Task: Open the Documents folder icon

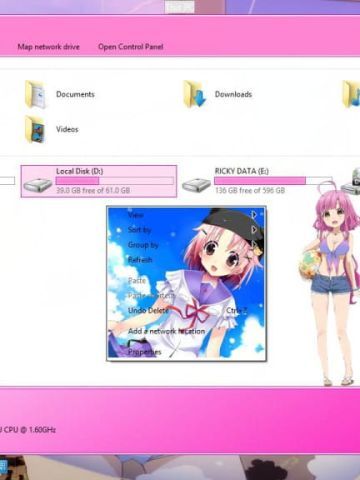Action: [x=35, y=95]
